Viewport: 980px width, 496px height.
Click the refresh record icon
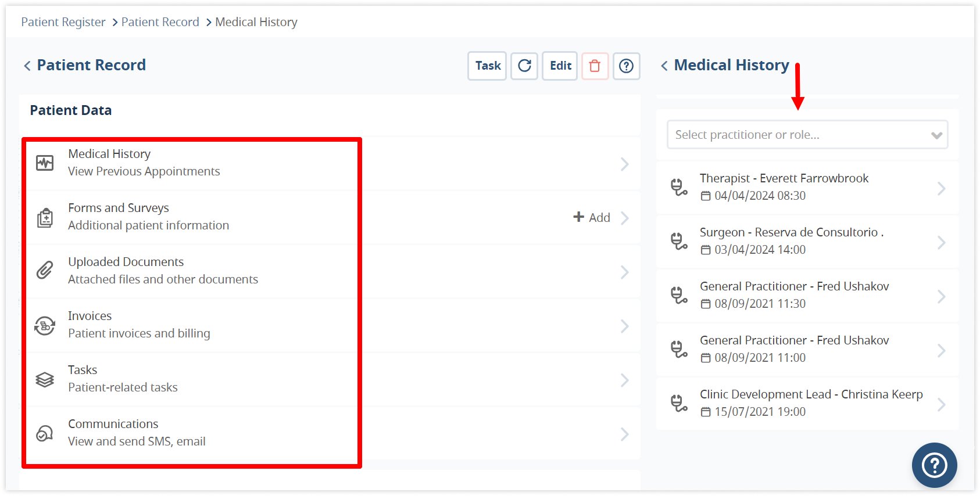(524, 66)
